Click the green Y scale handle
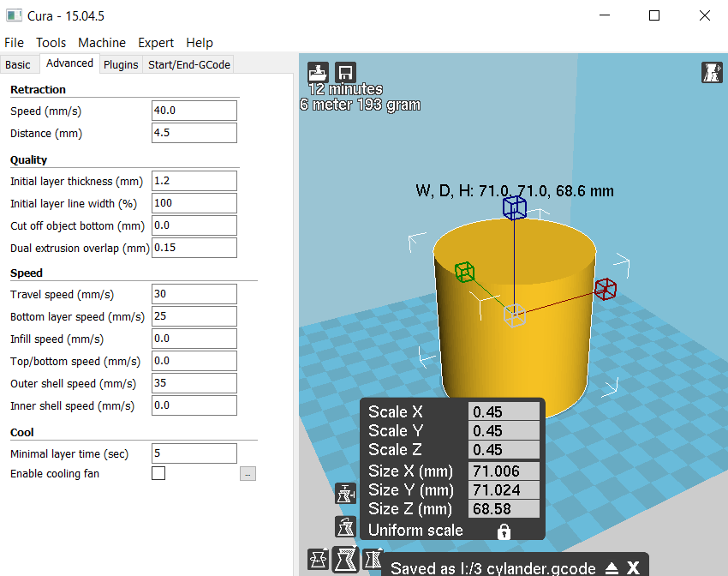728x576 pixels. 464,272
